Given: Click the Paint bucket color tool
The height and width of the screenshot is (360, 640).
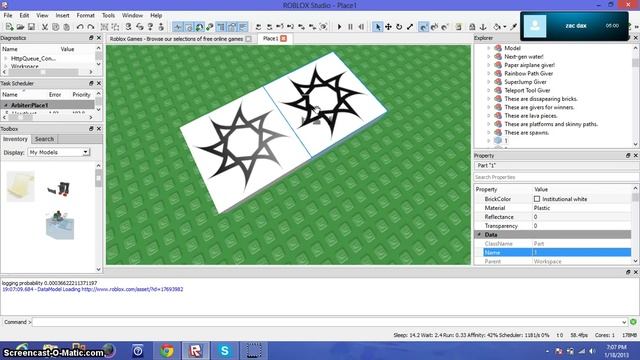Looking at the screenshot, I should click(x=497, y=27).
